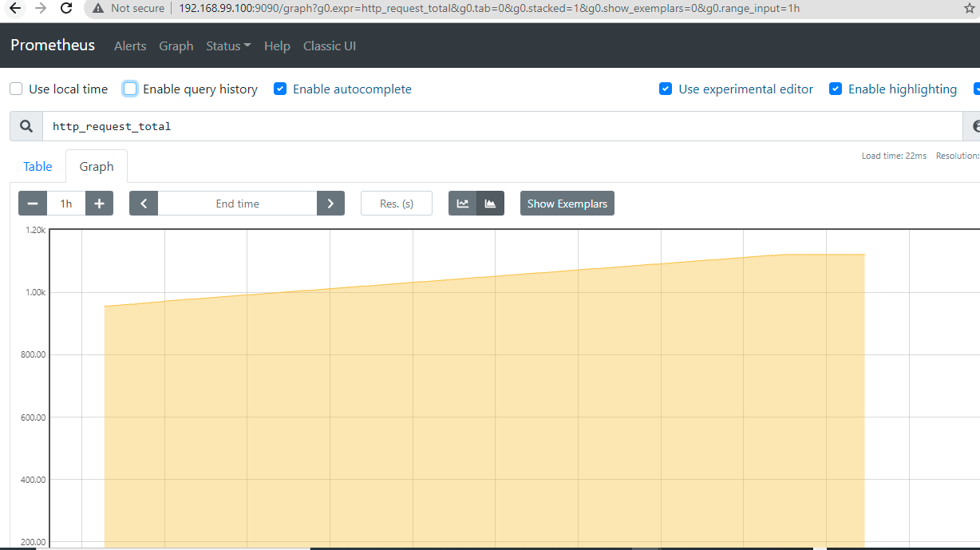Click the search magnifier in the query bar

[25, 126]
